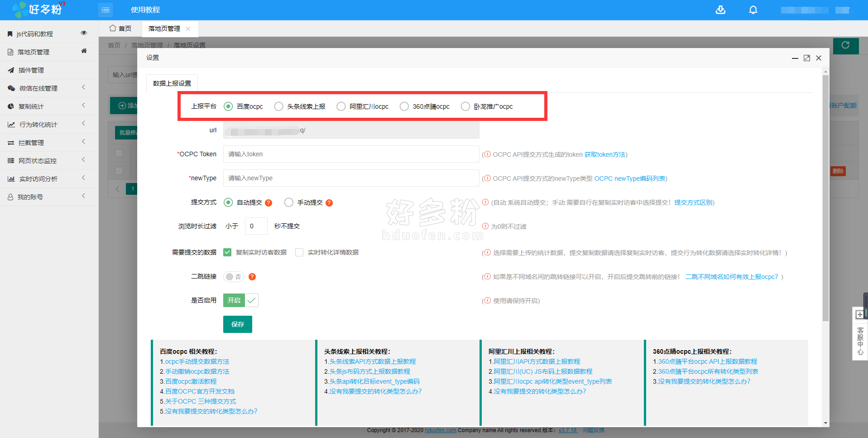Screen dimensions: 868x438
Task: Open the 获取token方法 link
Action: coord(604,154)
